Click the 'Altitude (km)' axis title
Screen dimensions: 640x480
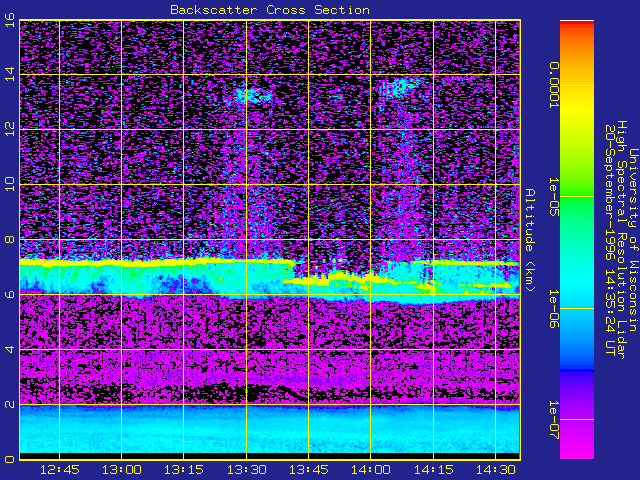(x=529, y=240)
